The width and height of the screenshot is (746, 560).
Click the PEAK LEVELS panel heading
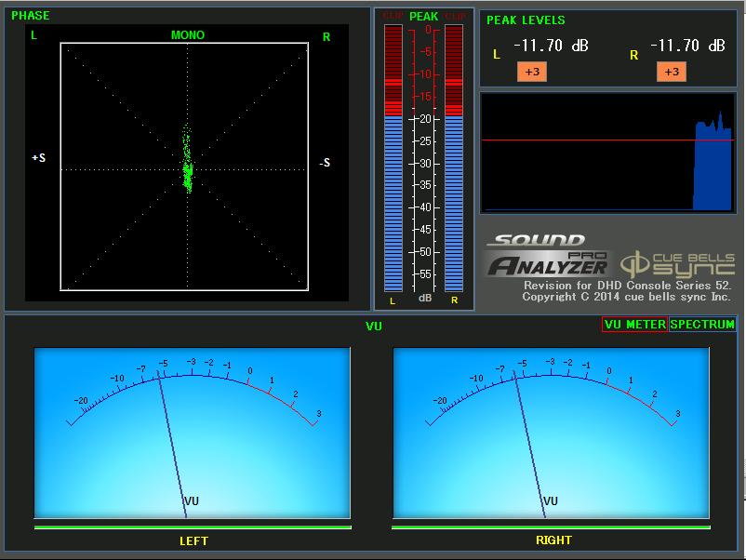(x=526, y=20)
